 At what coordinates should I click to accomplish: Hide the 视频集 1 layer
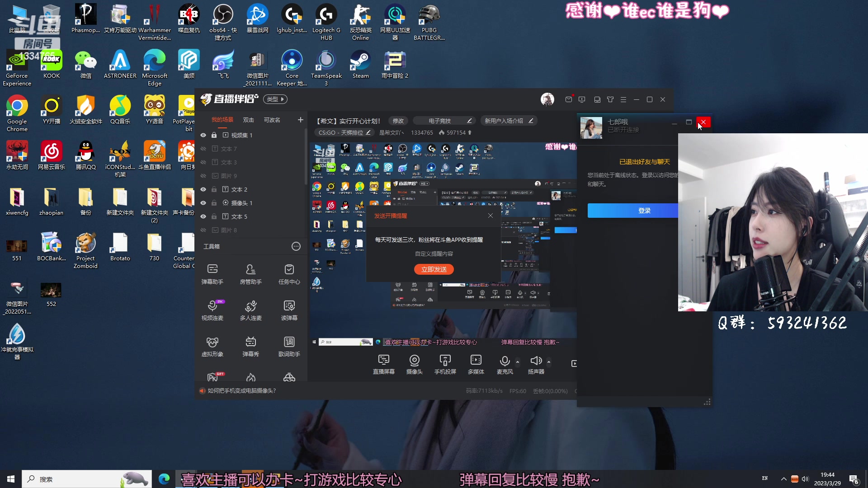(203, 135)
